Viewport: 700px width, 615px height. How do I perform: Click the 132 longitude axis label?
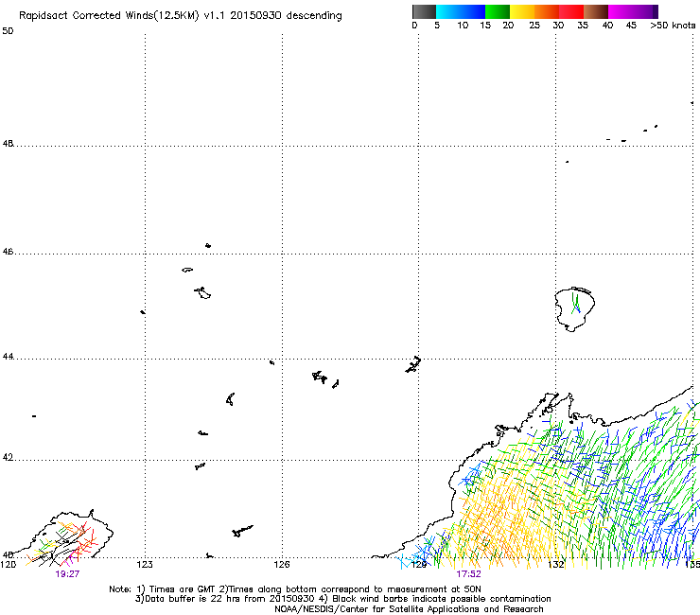click(556, 565)
